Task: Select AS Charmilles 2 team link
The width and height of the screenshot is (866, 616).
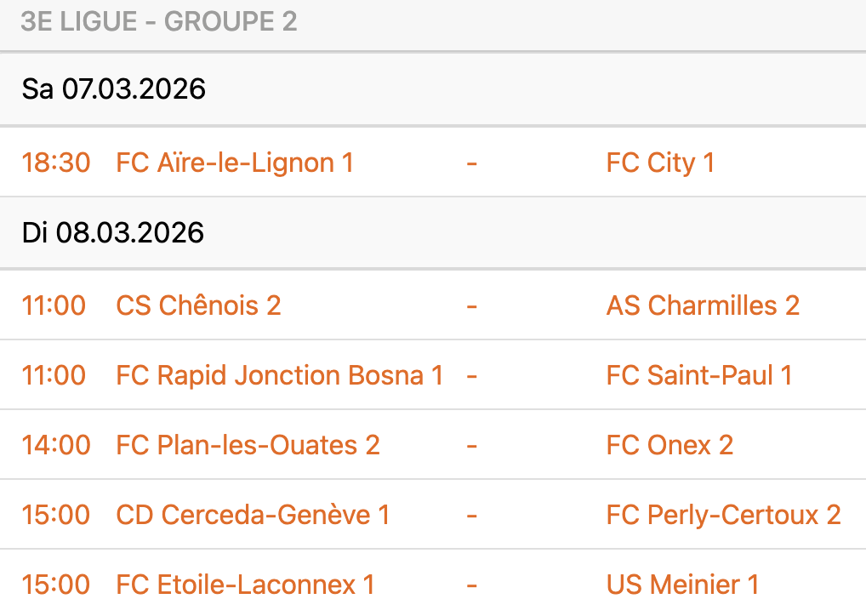Action: tap(703, 305)
